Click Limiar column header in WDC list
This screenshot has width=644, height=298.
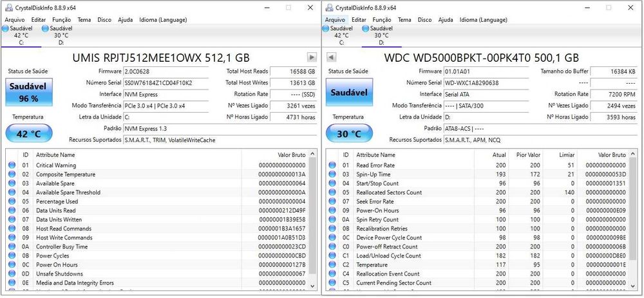pyautogui.click(x=561, y=154)
